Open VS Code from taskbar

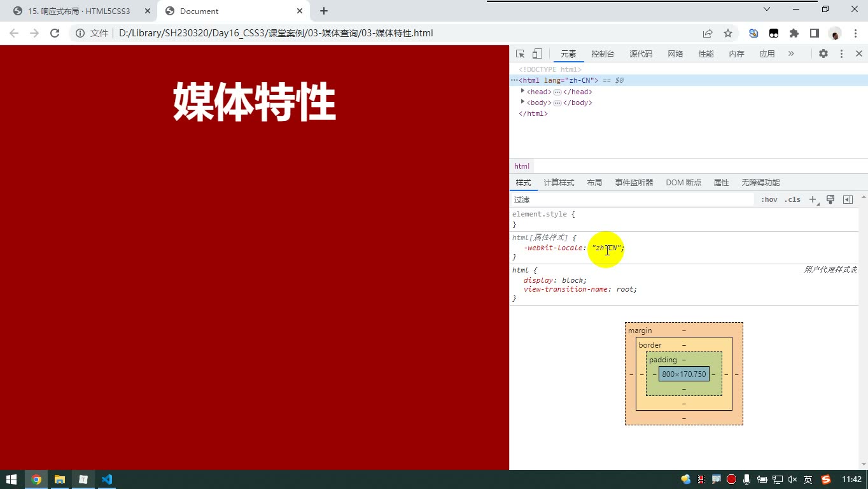coord(106,479)
